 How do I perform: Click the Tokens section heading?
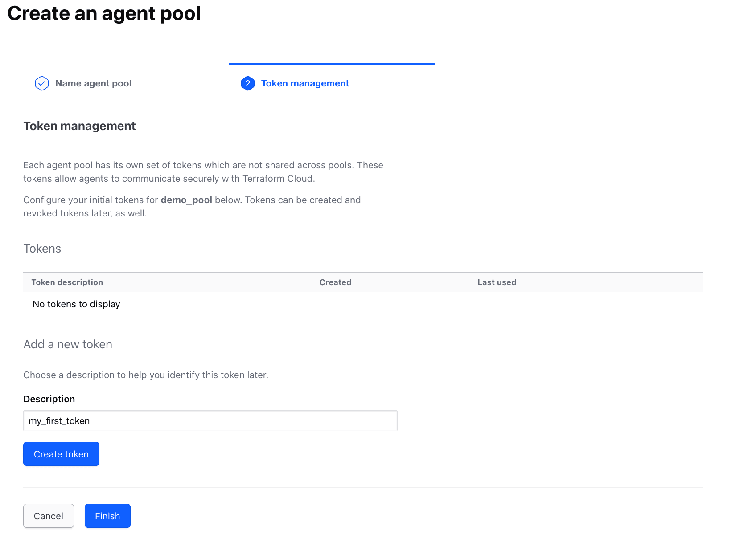coord(42,249)
